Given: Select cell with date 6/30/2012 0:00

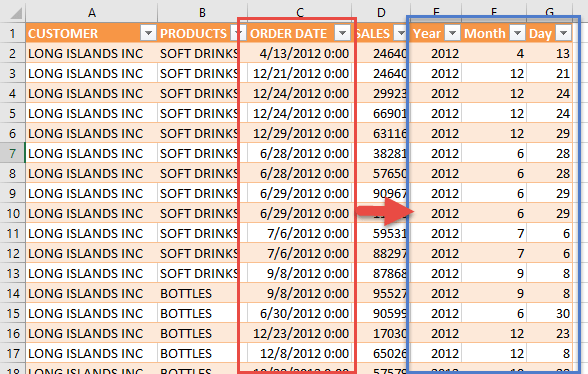Looking at the screenshot, I should point(299,313).
